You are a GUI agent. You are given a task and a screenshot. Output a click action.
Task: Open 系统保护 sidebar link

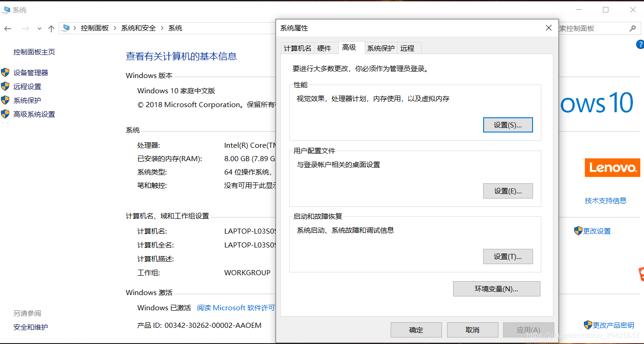click(27, 100)
